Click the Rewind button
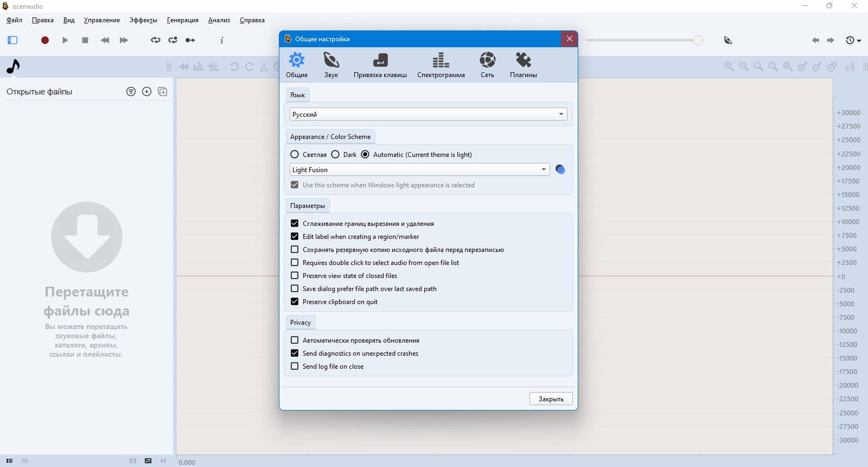The width and height of the screenshot is (868, 467). point(105,40)
